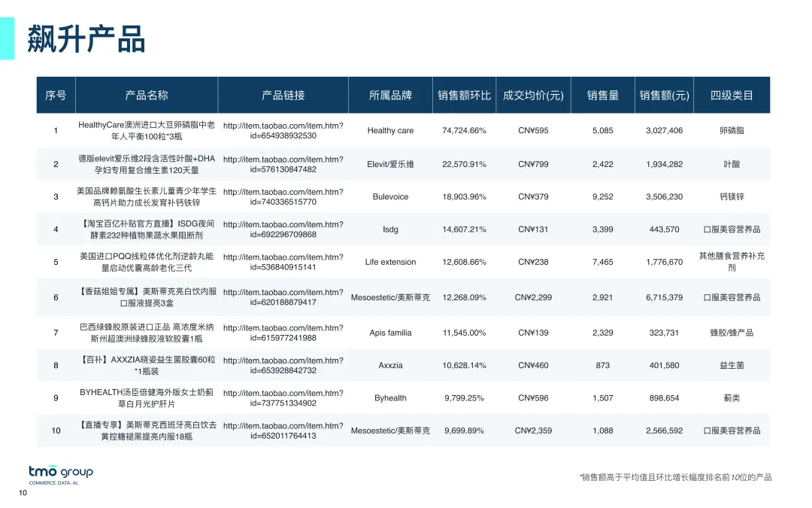Image resolution: width=812 pixels, height=508 pixels.
Task: Click the Apis familia brand cell
Action: click(x=390, y=333)
